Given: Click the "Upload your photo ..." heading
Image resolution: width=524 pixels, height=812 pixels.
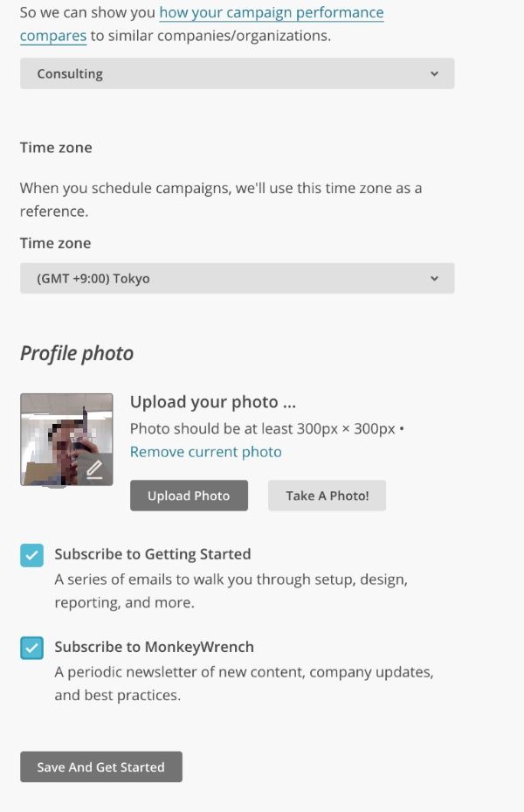Looking at the screenshot, I should 212,402.
